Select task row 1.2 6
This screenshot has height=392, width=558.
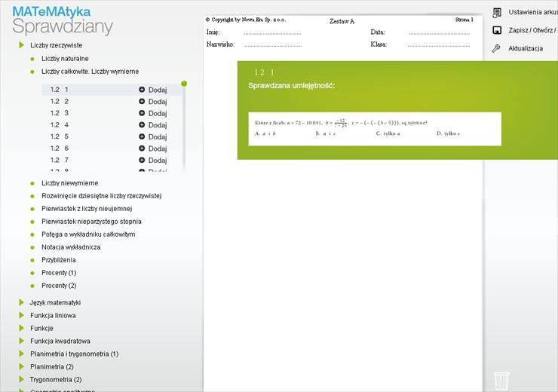pyautogui.click(x=112, y=149)
